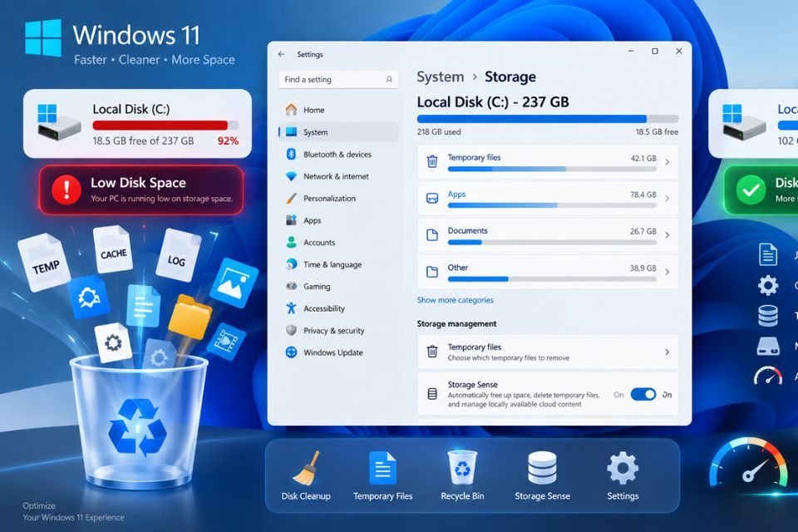The width and height of the screenshot is (798, 532).
Task: Click the System breadcrumb link
Action: 441,76
